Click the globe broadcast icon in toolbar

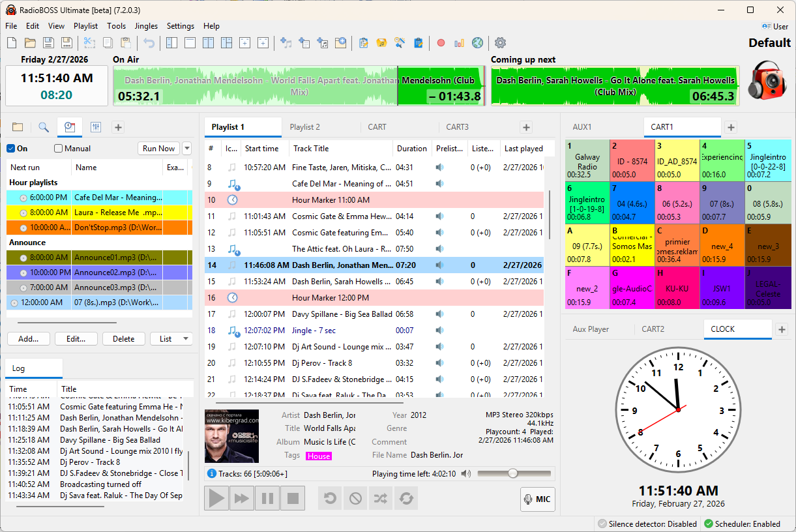coord(478,43)
